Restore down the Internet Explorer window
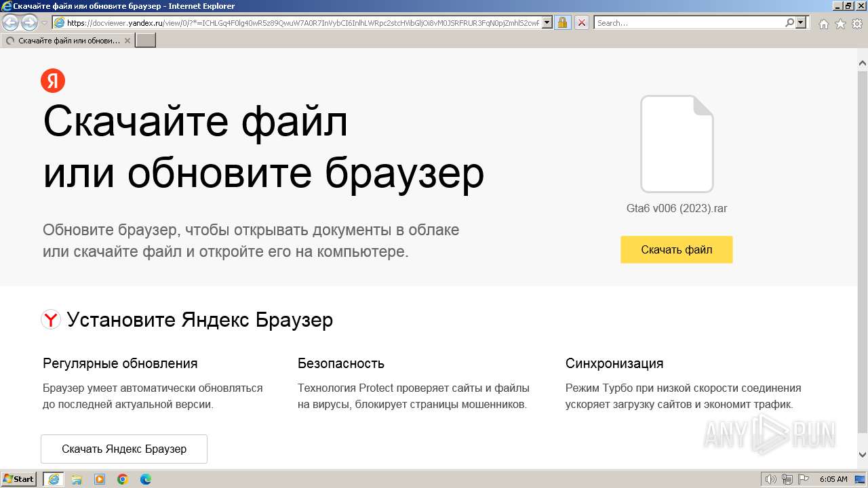 [848, 6]
